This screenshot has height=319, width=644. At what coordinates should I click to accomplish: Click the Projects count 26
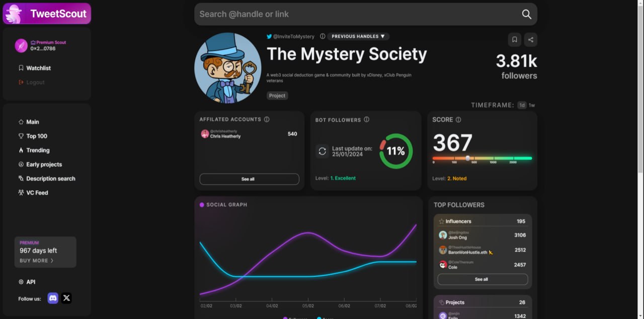[522, 302]
